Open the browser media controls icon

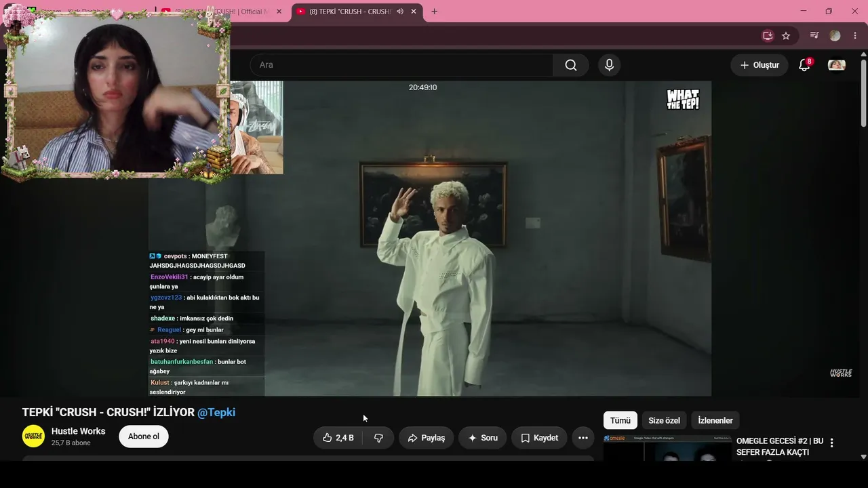click(x=815, y=36)
